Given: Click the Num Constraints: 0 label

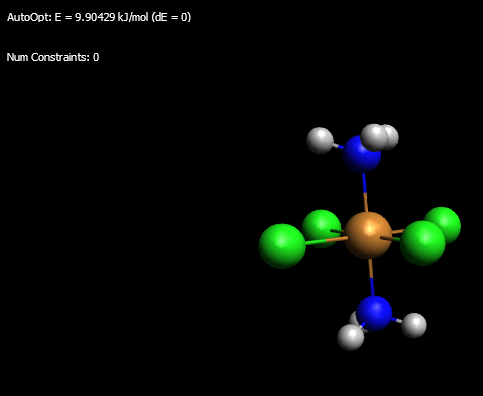Looking at the screenshot, I should tap(53, 57).
